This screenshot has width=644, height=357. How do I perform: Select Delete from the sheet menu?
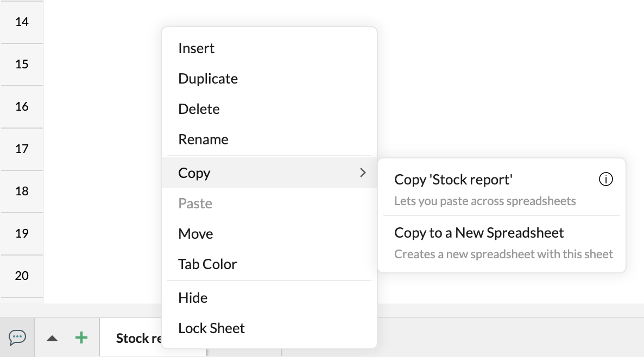coord(199,109)
